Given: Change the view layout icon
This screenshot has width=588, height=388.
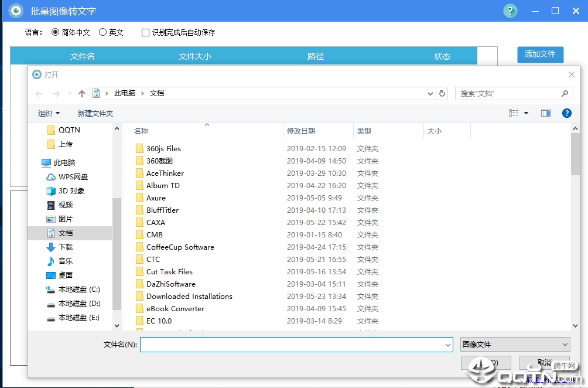Looking at the screenshot, I should pos(514,113).
